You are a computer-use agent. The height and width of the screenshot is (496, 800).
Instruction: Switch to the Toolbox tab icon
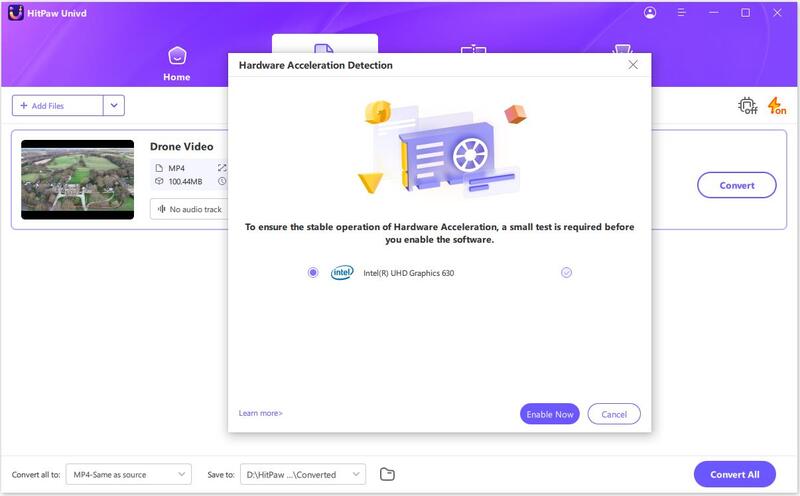(x=622, y=49)
